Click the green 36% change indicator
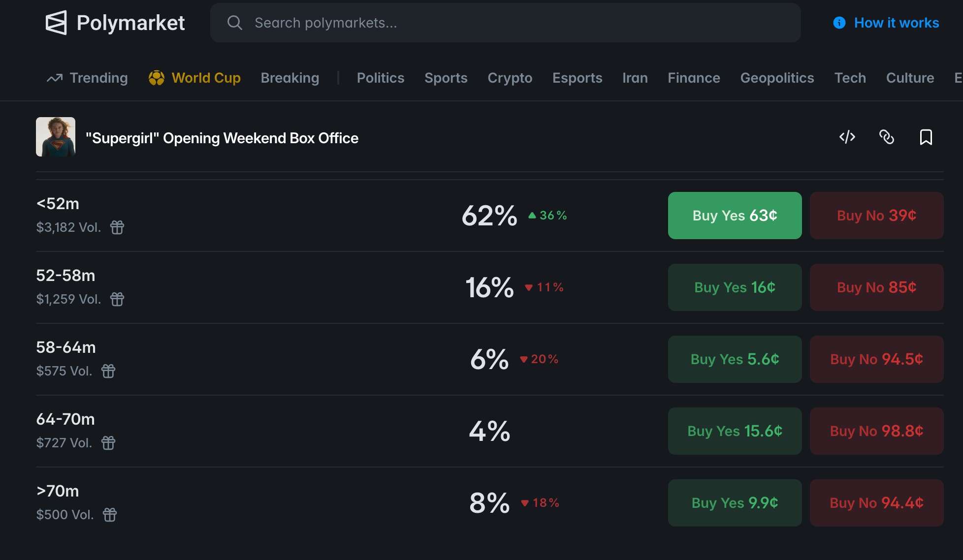The height and width of the screenshot is (560, 963). click(547, 216)
